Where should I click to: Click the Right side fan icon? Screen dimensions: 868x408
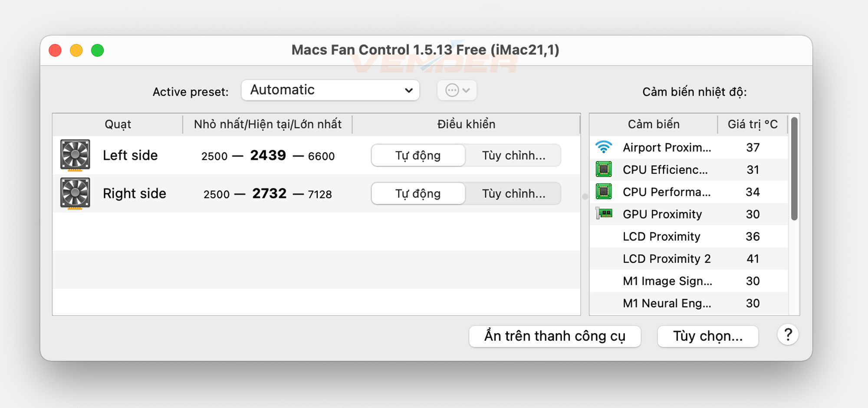pos(75,193)
